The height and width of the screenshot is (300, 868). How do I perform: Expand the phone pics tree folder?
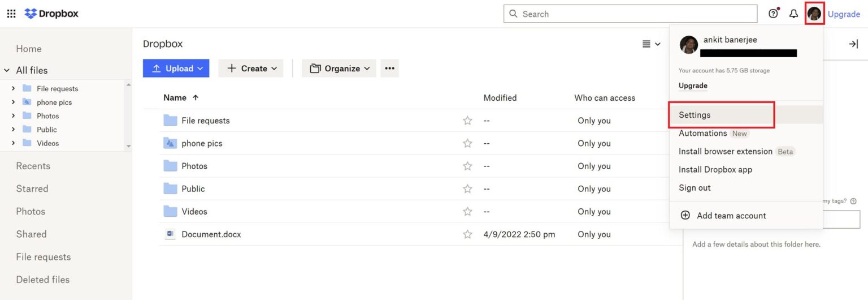pos(13,102)
